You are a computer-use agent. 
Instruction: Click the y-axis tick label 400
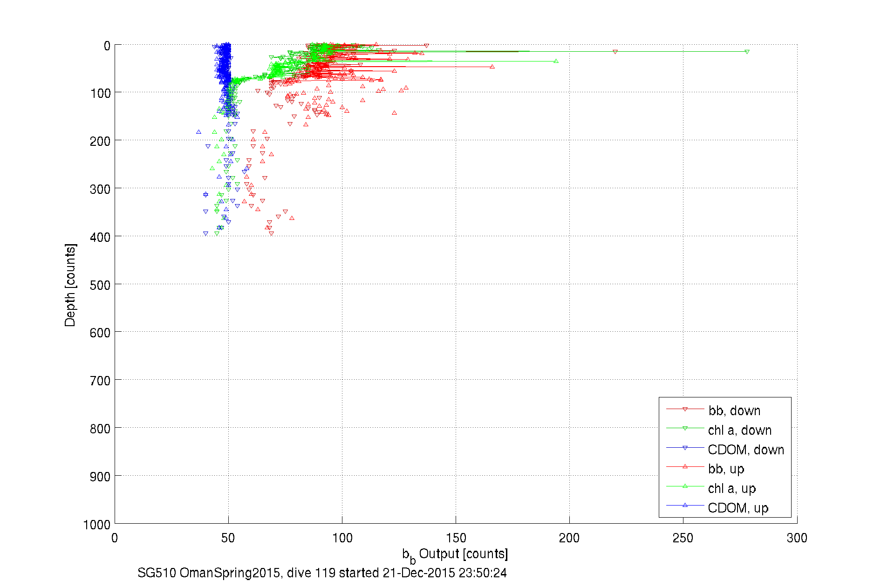coord(100,237)
